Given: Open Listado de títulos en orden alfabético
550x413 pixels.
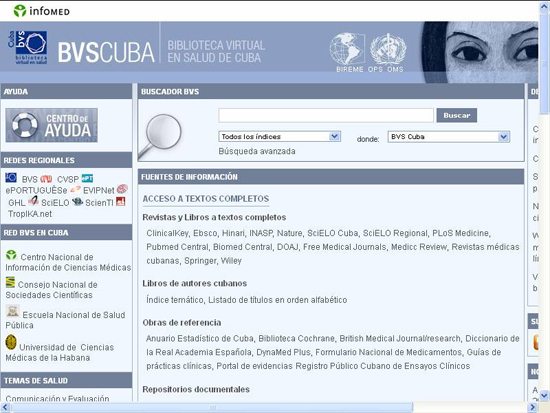Looking at the screenshot, I should pyautogui.click(x=277, y=300).
